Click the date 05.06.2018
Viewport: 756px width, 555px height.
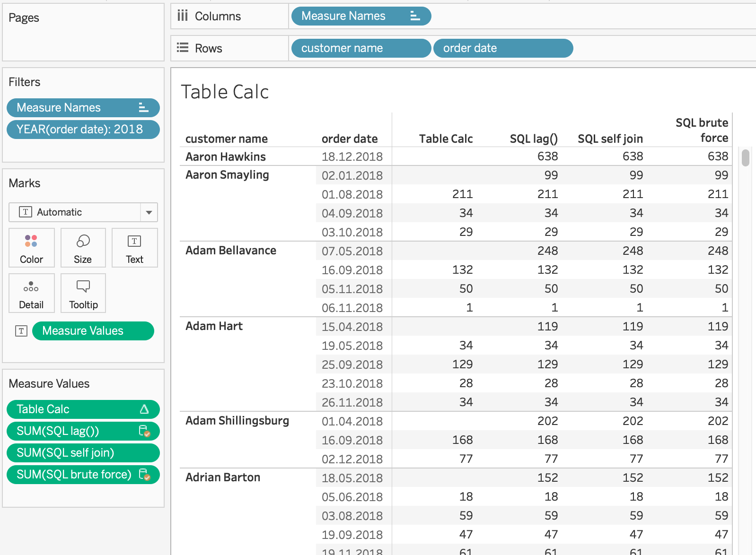click(352, 497)
